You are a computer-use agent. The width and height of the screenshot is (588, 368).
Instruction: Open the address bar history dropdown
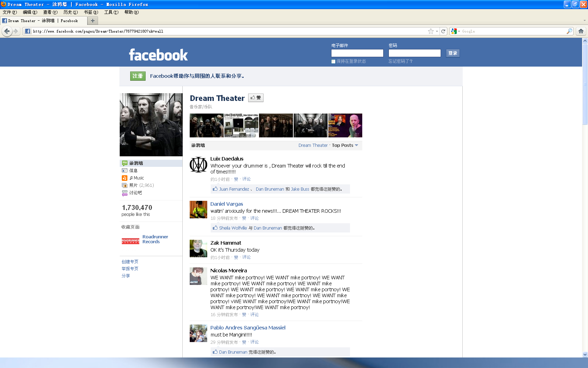tap(437, 31)
